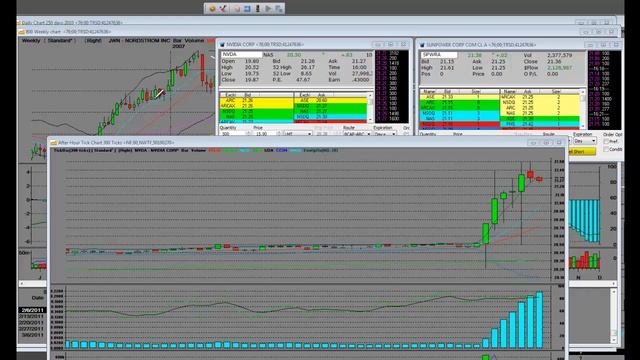Open the Expiration dropdown in NVIDIA window
Image resolution: width=640 pixels, height=360 pixels.
pyautogui.click(x=384, y=134)
